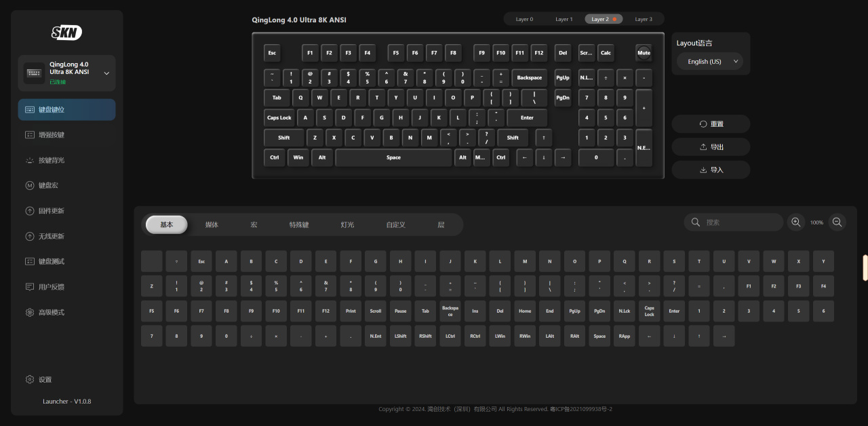
Task: Switch to the 媒体 keycode tab
Action: tap(212, 225)
